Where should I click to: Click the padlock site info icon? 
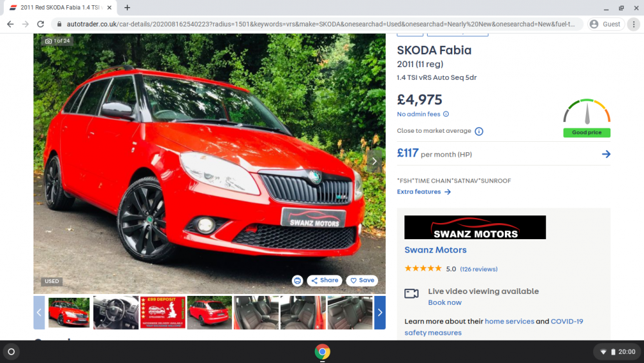(59, 25)
